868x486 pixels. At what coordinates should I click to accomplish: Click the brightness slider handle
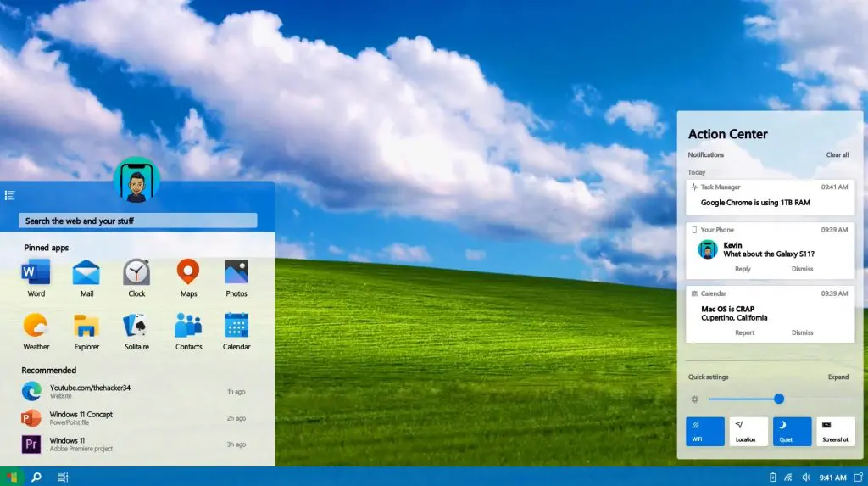click(779, 399)
